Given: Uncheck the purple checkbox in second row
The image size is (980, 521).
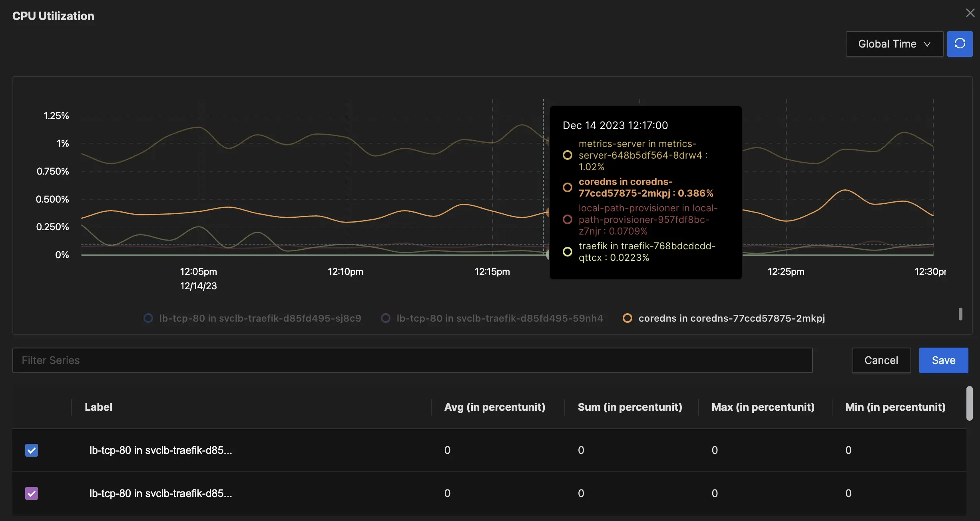Looking at the screenshot, I should tap(32, 493).
